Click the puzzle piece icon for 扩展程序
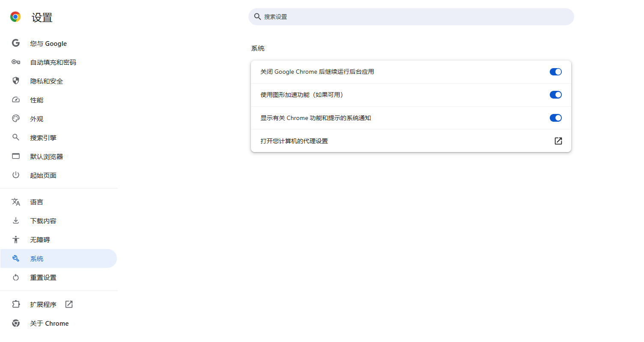 [x=16, y=304]
